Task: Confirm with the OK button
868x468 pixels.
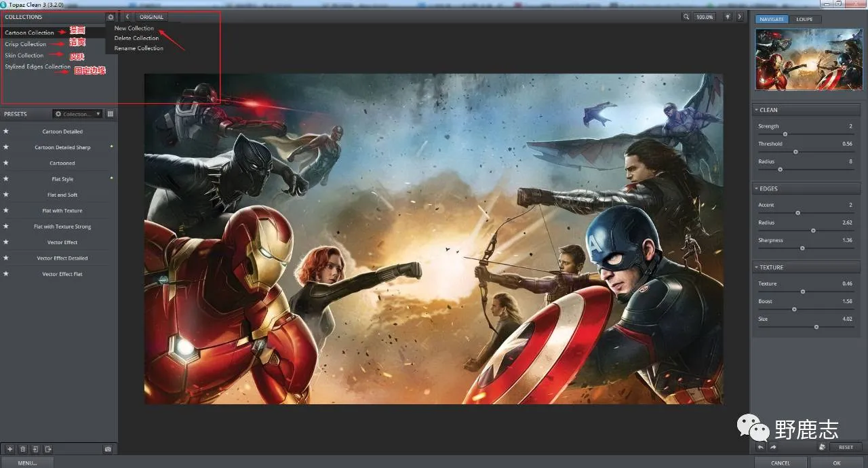Action: (837, 463)
